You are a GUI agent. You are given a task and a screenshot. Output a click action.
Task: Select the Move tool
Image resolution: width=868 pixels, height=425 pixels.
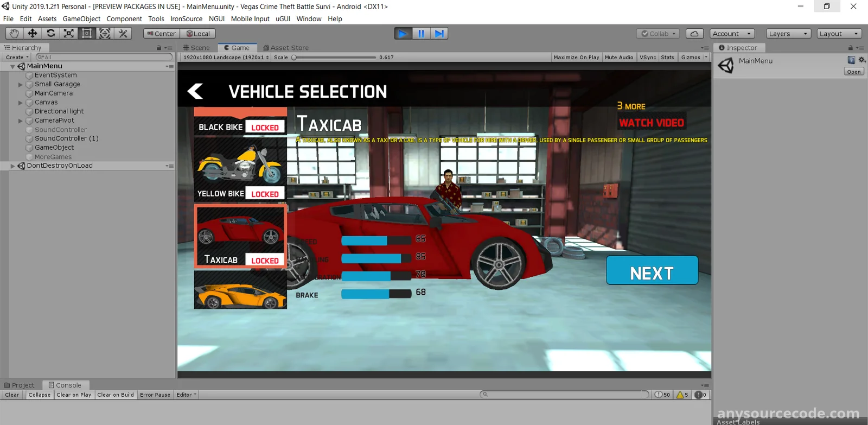[33, 34]
